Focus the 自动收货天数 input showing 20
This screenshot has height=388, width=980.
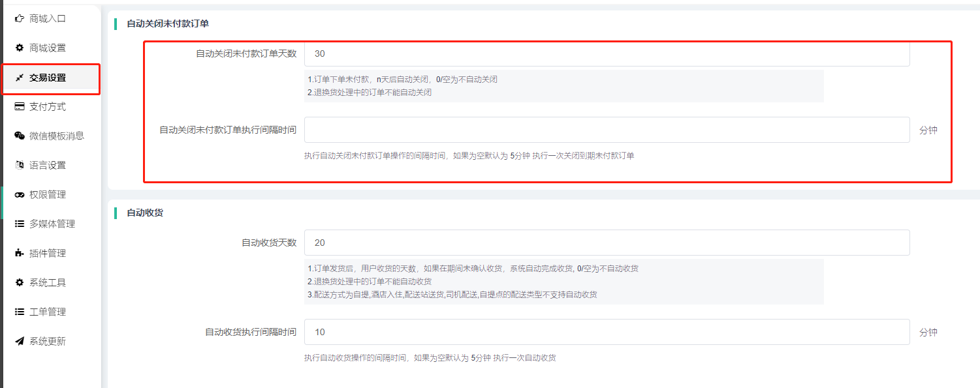click(607, 243)
